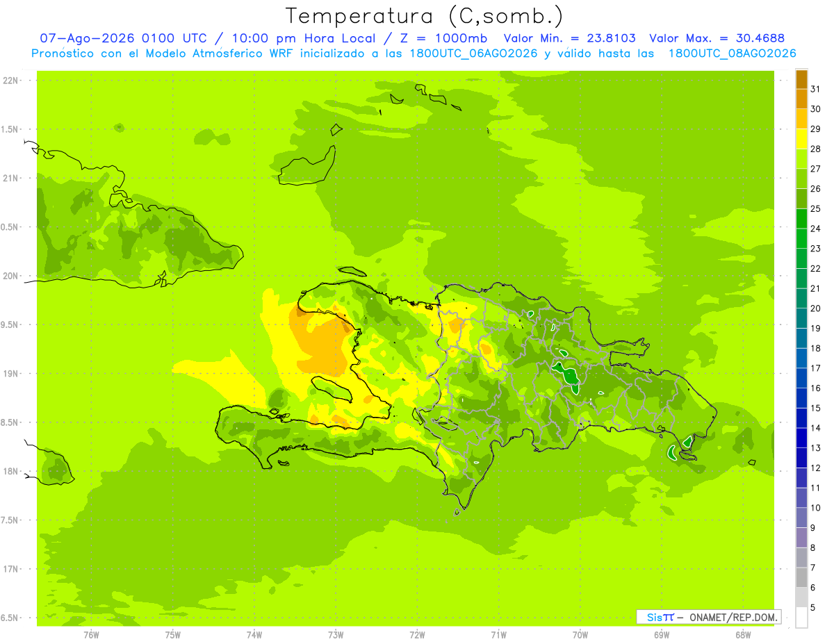Click the "69W" longitude axis label

[661, 634]
